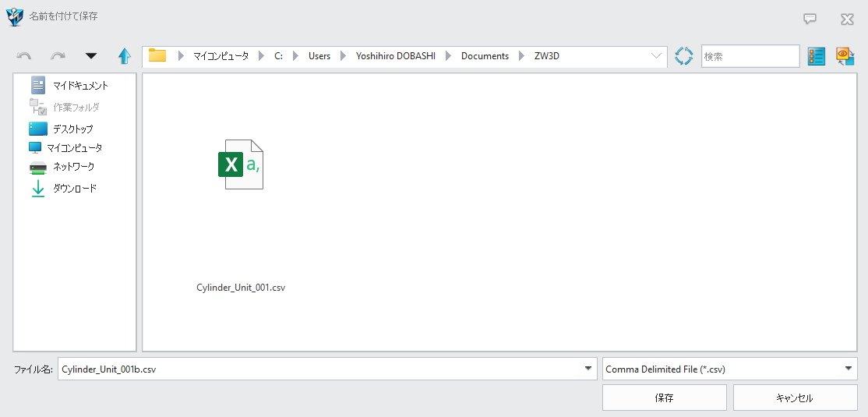The width and height of the screenshot is (868, 417).
Task: Click the 検索 search field
Action: (x=750, y=56)
